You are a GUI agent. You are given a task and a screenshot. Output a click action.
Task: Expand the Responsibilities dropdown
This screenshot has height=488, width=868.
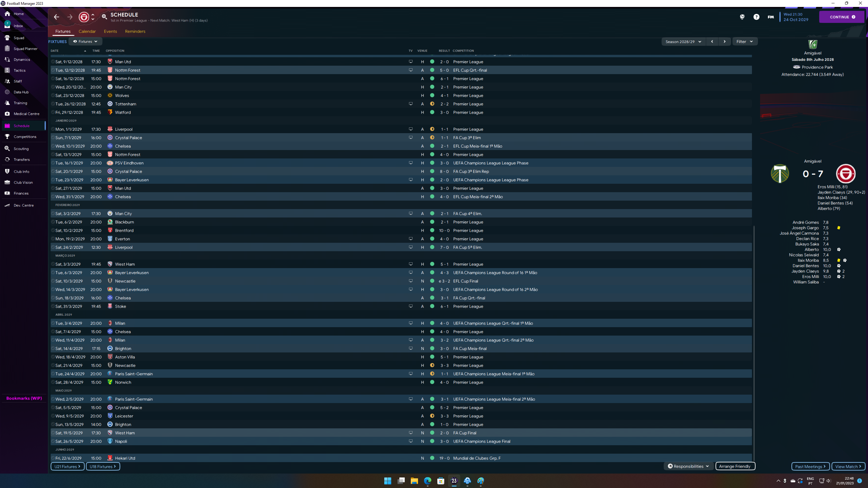[x=688, y=466]
